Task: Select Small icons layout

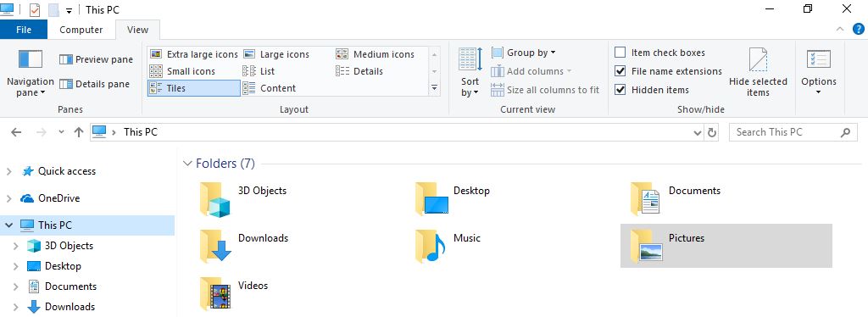Action: click(182, 71)
